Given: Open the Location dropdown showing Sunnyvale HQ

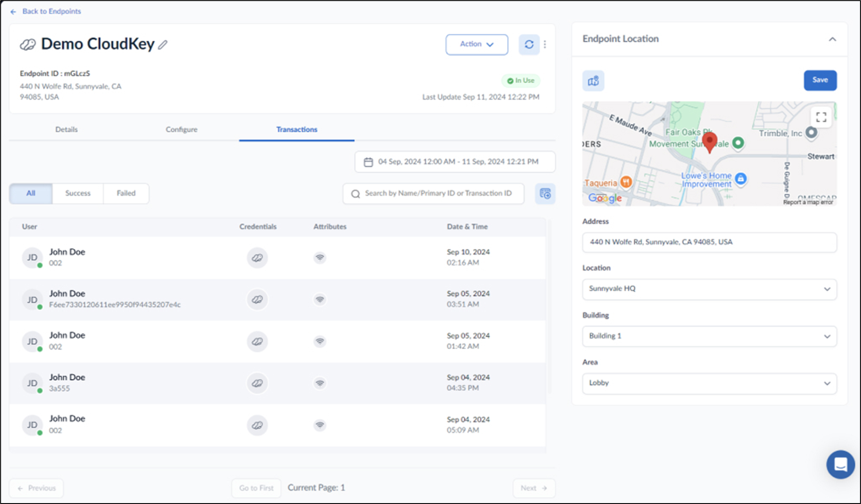Looking at the screenshot, I should tap(710, 289).
